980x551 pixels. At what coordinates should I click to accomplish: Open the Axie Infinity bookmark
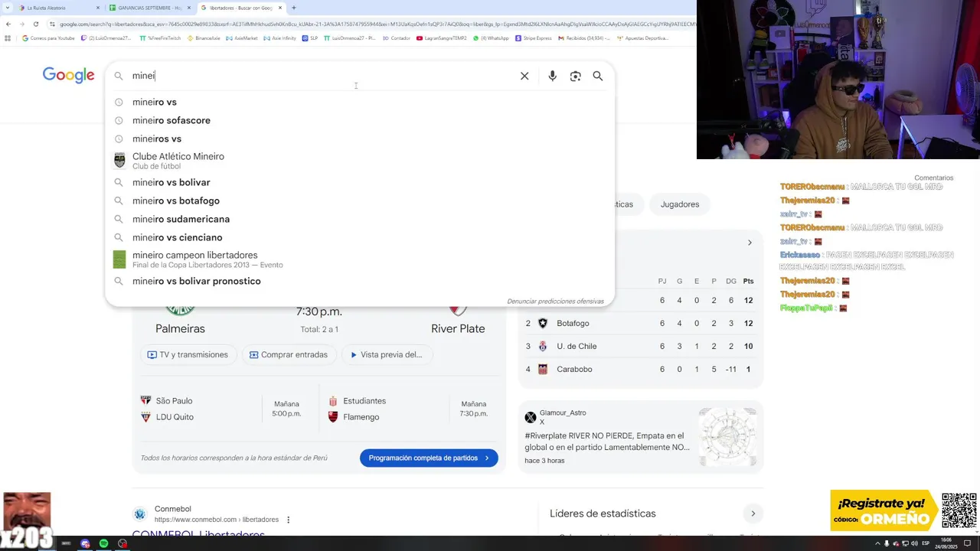[x=279, y=37]
